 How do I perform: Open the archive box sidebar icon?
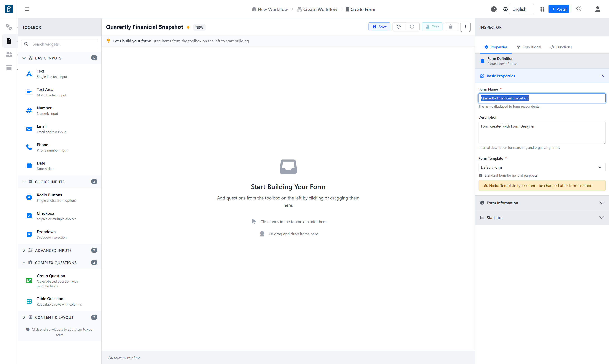pyautogui.click(x=9, y=68)
